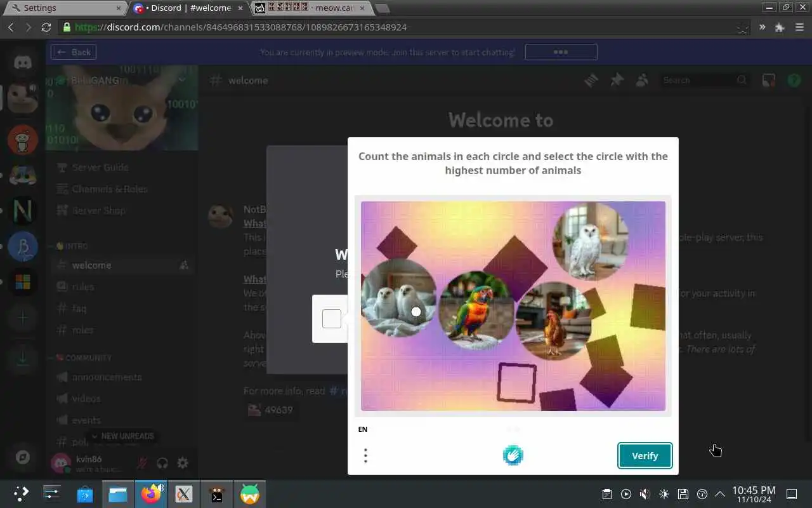
Task: Toggle the member list icon
Action: point(642,80)
